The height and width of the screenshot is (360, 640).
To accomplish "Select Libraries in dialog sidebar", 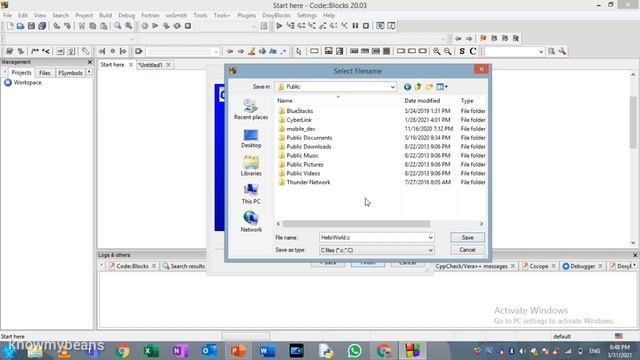I will [x=251, y=166].
